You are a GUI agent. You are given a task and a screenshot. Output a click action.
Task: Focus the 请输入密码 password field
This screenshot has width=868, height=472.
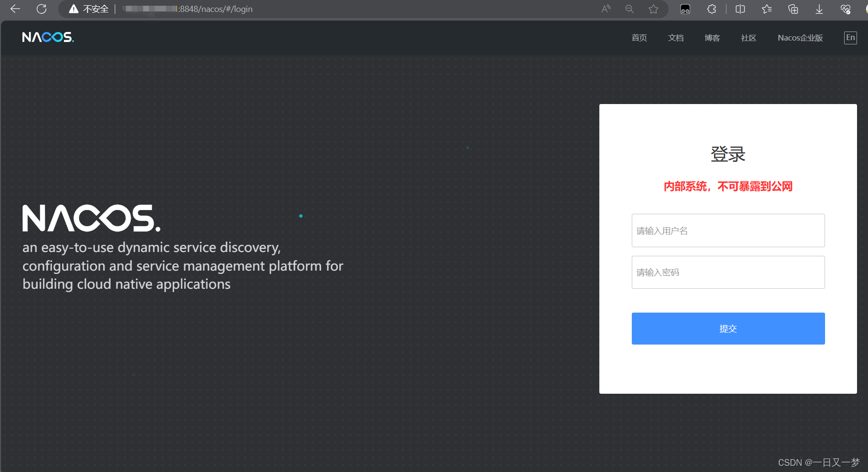(728, 272)
